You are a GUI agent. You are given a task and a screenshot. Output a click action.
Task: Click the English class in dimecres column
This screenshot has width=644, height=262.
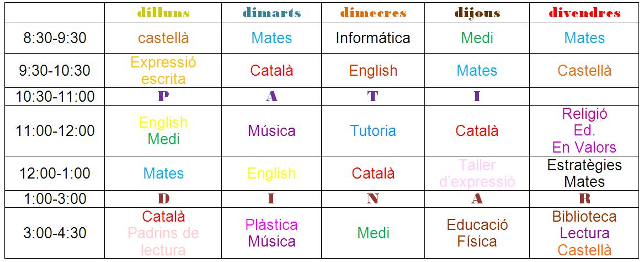[x=373, y=71]
